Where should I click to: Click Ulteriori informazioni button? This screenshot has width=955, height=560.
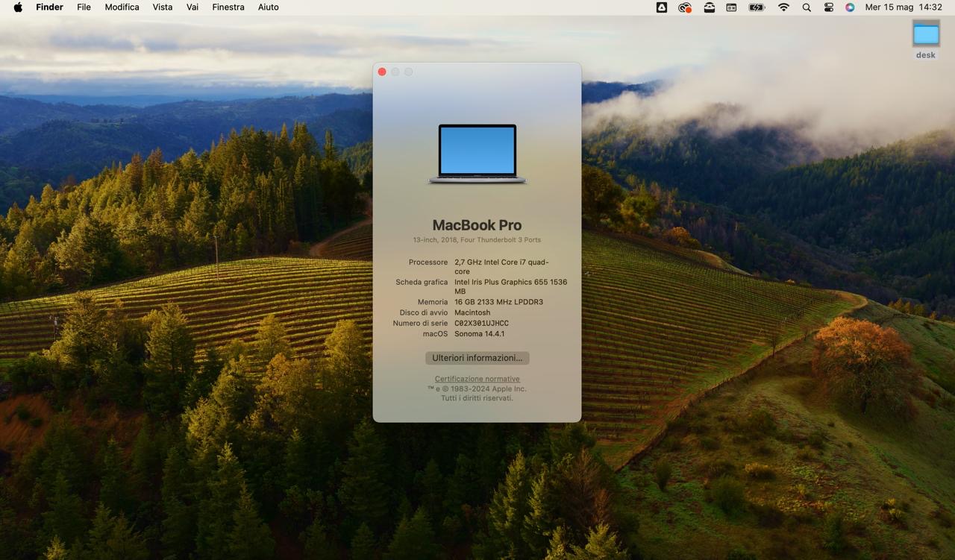477,358
